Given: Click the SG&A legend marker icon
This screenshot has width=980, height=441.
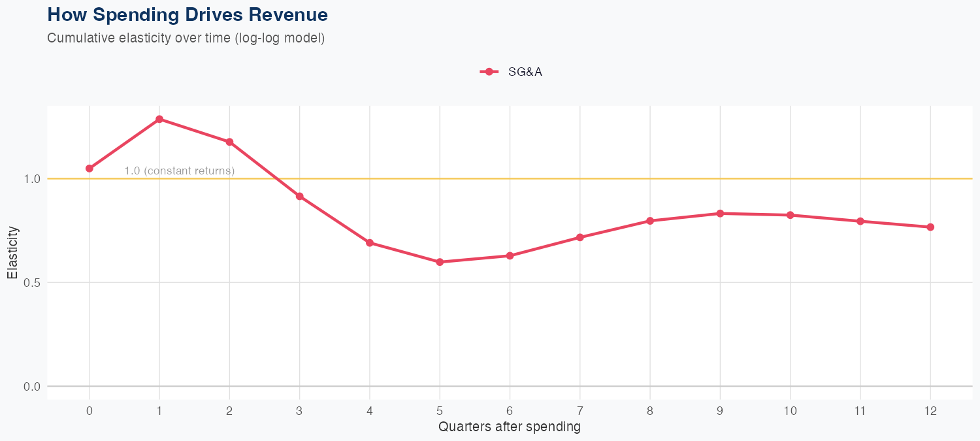Looking at the screenshot, I should 489,72.
